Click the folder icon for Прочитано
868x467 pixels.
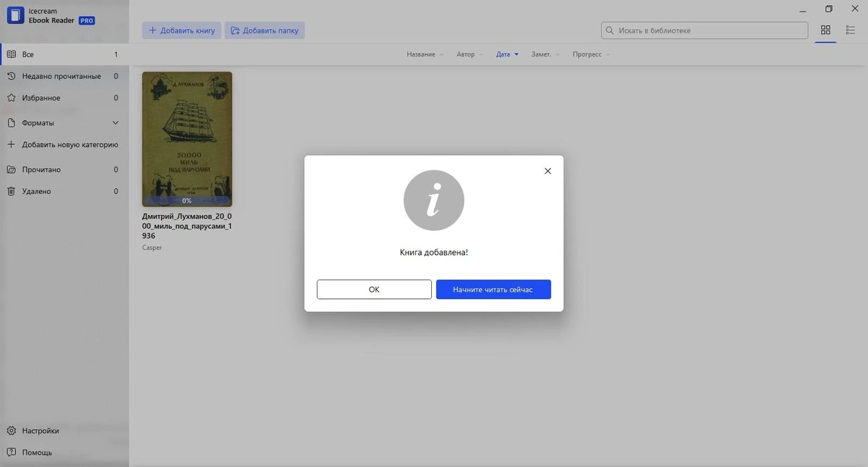[x=11, y=169]
